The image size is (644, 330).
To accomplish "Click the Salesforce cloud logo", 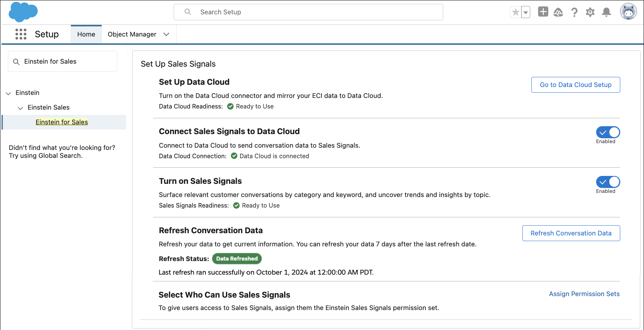I will point(23,12).
